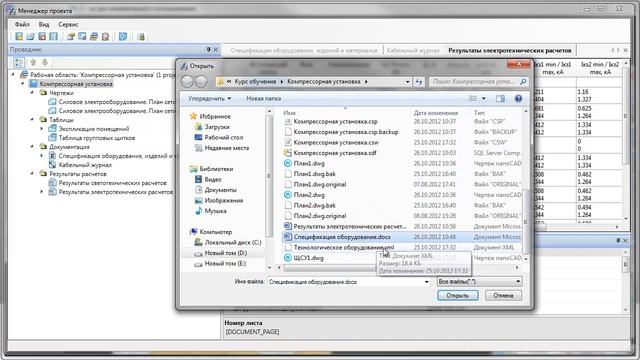Viewport: 640px width, 360px height.
Task: Click the Открыть button
Action: tap(458, 295)
